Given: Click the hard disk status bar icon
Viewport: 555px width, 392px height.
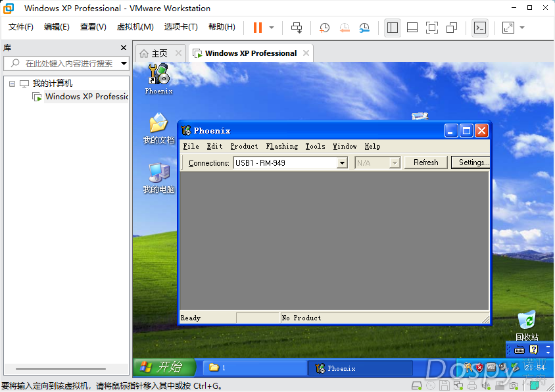Looking at the screenshot, I should 417,385.
